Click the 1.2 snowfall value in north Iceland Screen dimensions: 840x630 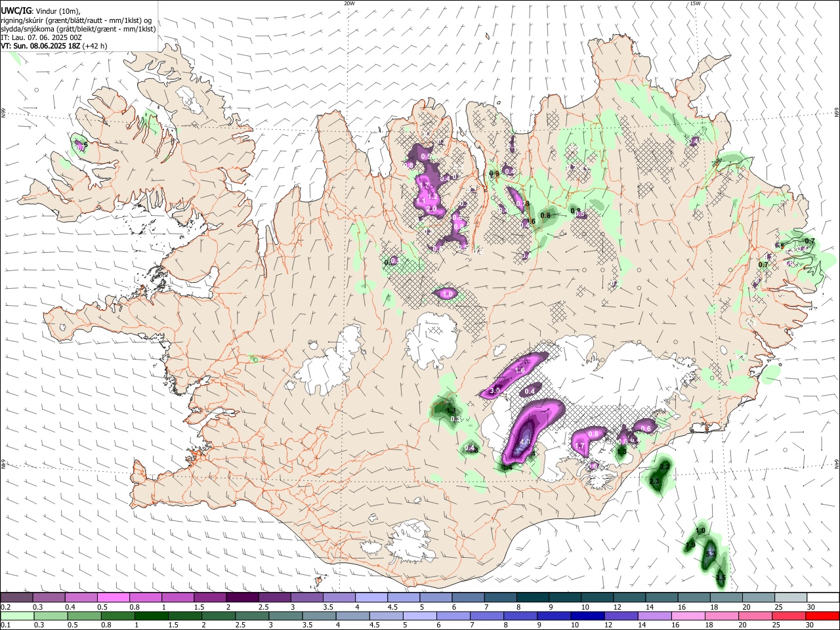coord(432,196)
